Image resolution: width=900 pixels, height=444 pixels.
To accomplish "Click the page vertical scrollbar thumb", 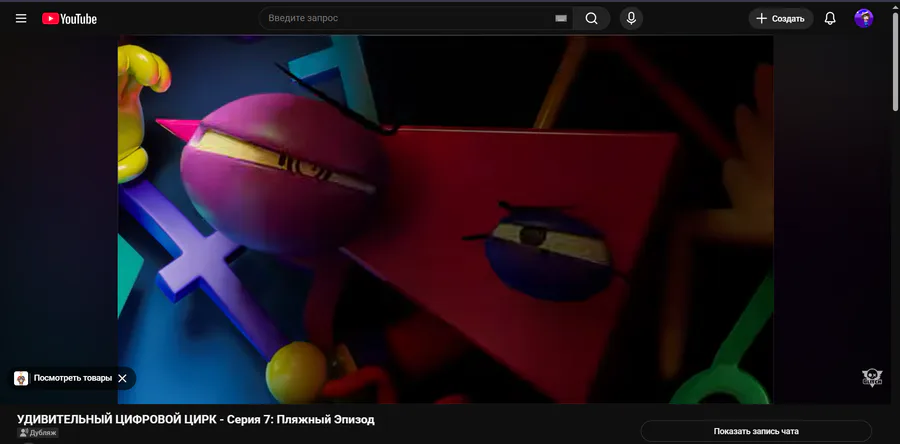I will point(895,60).
